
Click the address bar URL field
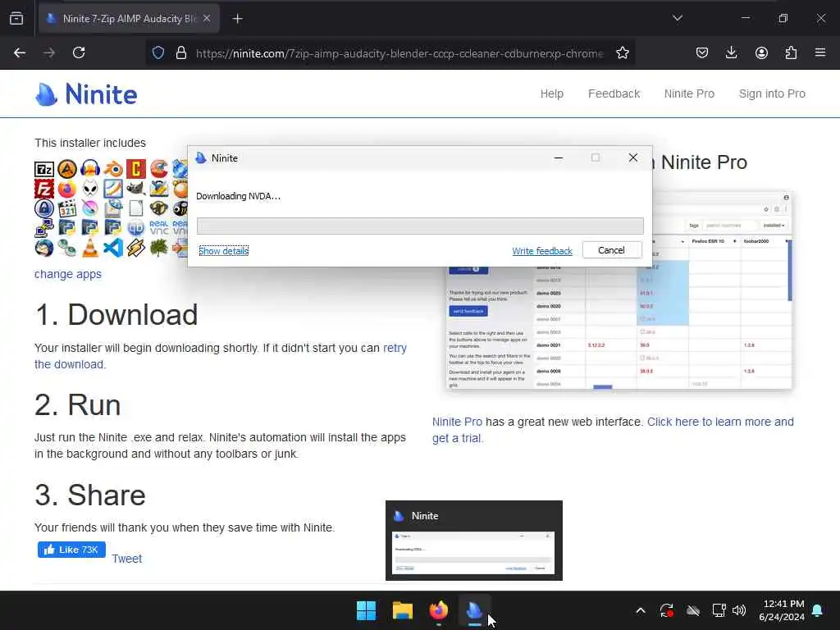[399, 53]
